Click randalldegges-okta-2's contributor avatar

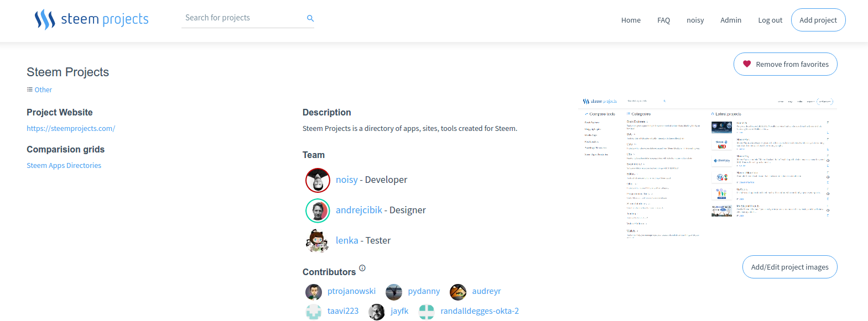[x=427, y=312]
